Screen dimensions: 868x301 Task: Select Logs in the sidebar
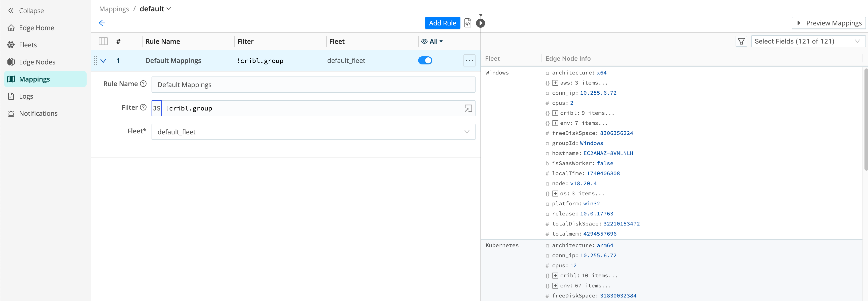coord(26,96)
